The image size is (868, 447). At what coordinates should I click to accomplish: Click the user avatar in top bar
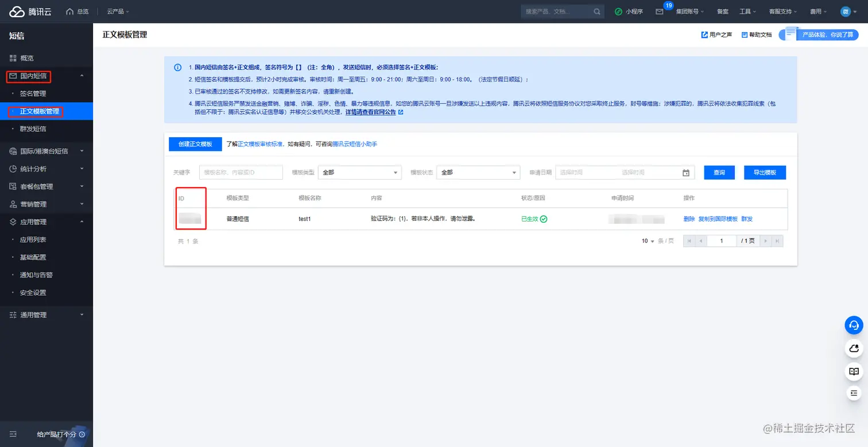[846, 11]
